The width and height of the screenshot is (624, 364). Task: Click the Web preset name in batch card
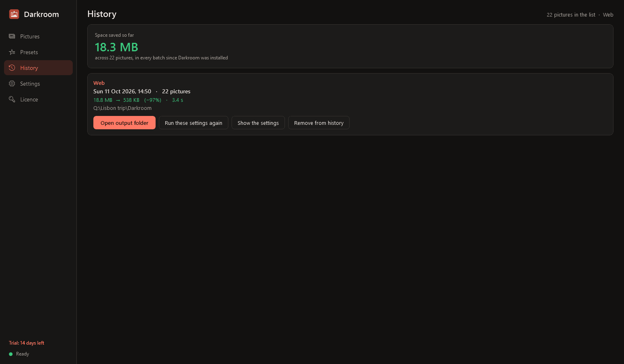pos(99,83)
